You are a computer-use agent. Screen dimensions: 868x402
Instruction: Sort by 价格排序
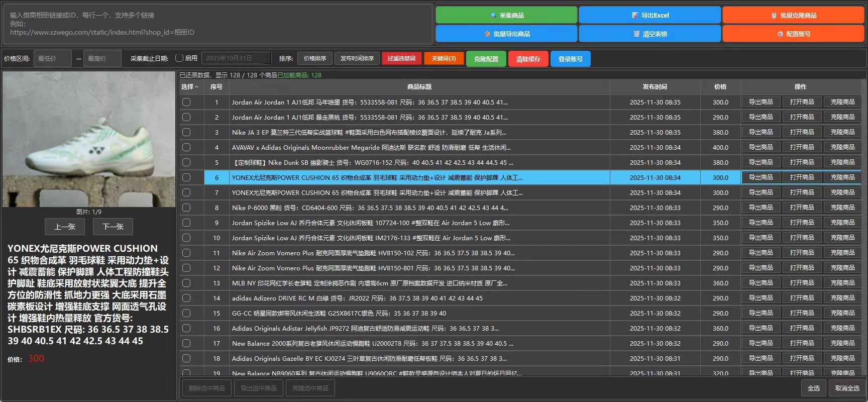(315, 58)
